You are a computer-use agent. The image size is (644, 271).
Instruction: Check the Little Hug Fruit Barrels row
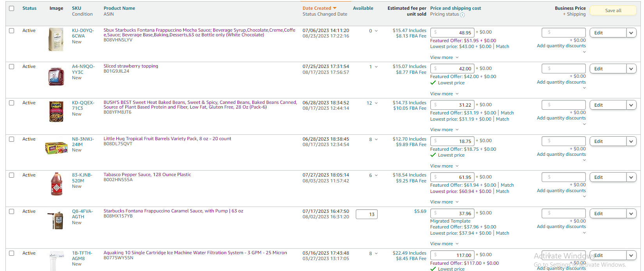click(x=12, y=139)
